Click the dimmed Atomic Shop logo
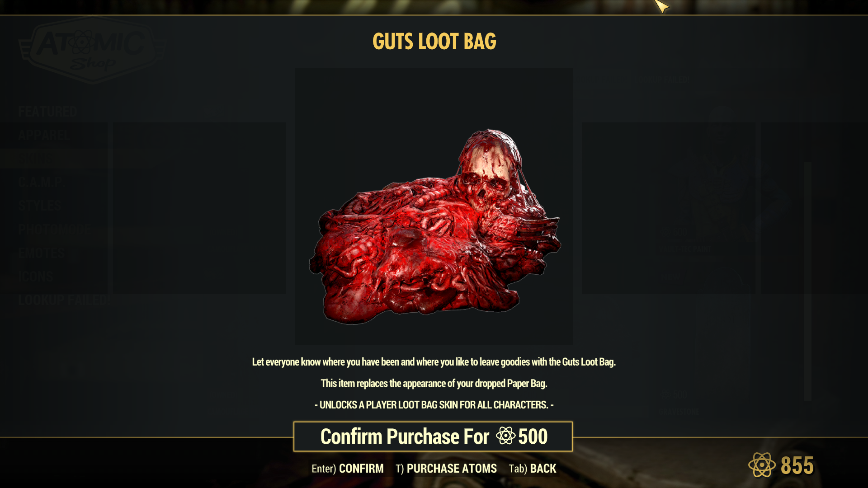 (x=93, y=51)
